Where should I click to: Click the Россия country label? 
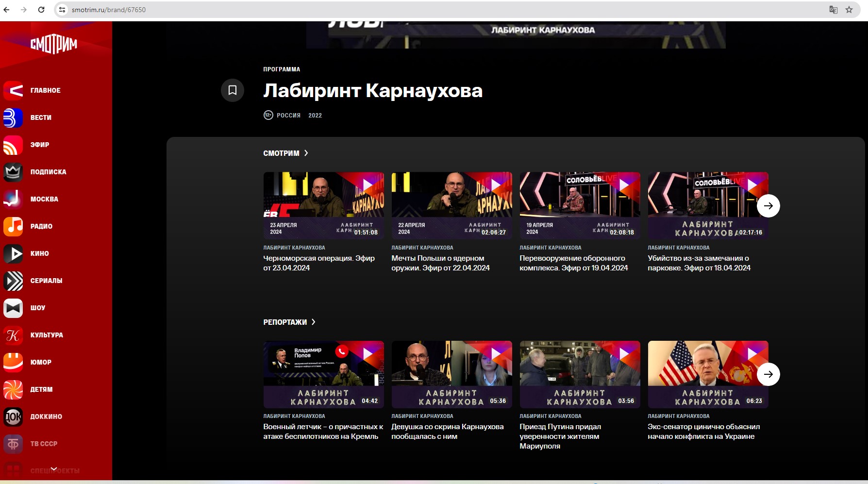tap(289, 116)
